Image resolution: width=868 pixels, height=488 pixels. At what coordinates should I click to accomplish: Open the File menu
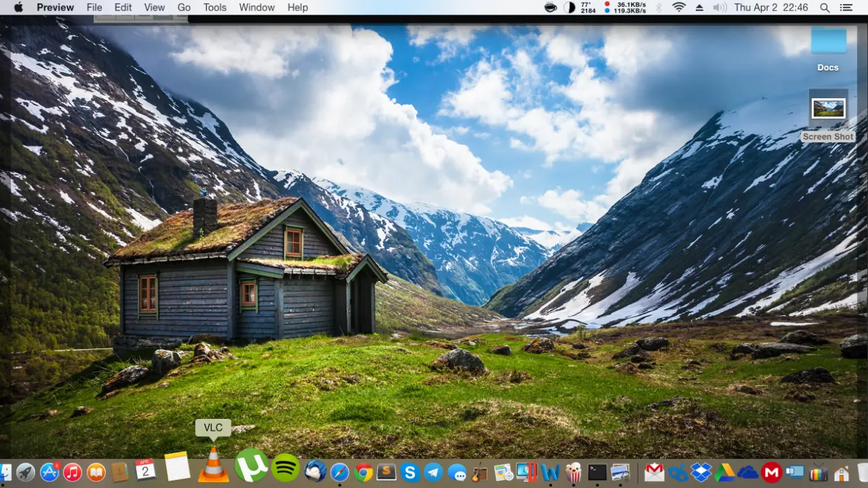pyautogui.click(x=95, y=8)
